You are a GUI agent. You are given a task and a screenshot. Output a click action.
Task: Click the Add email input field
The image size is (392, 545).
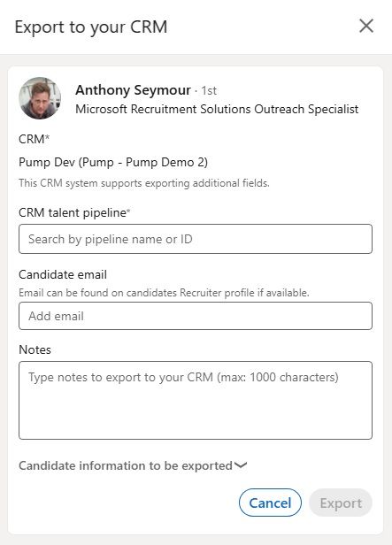tap(196, 316)
